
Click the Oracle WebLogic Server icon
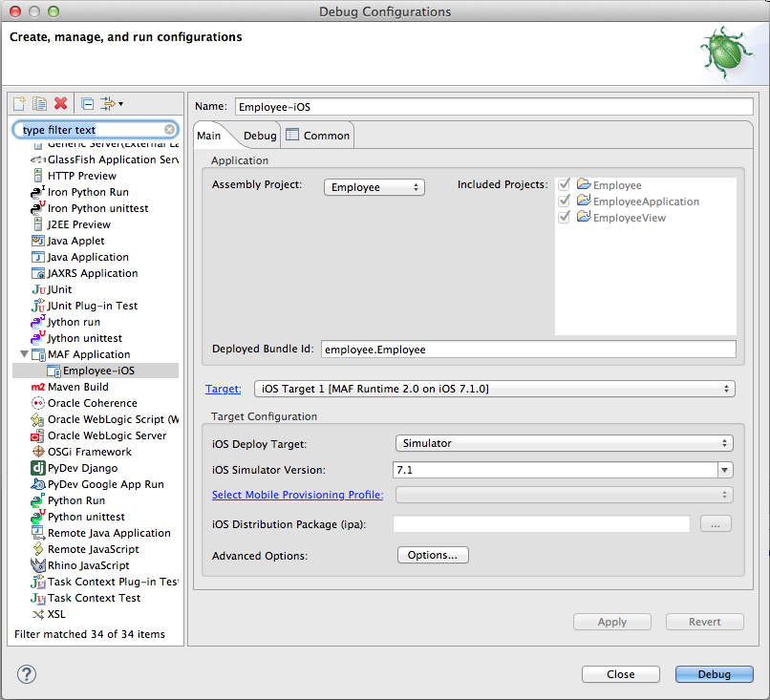click(x=37, y=435)
